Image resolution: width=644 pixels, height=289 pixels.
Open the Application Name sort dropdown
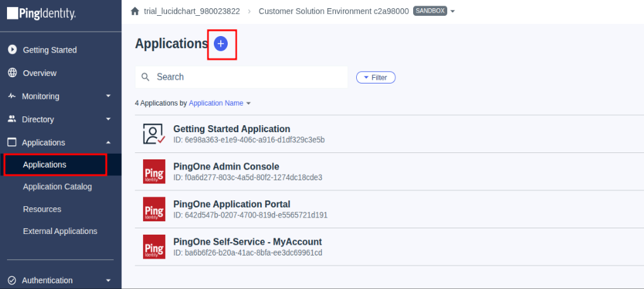(x=220, y=103)
